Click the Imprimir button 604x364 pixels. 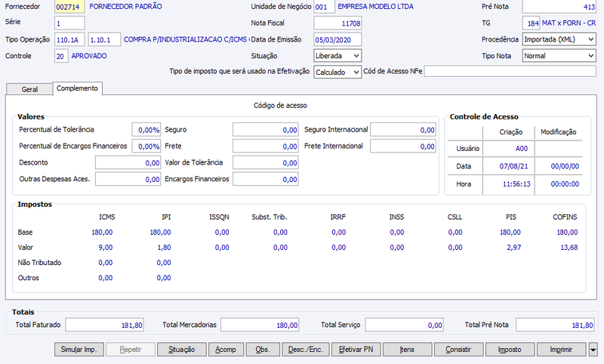tap(561, 350)
